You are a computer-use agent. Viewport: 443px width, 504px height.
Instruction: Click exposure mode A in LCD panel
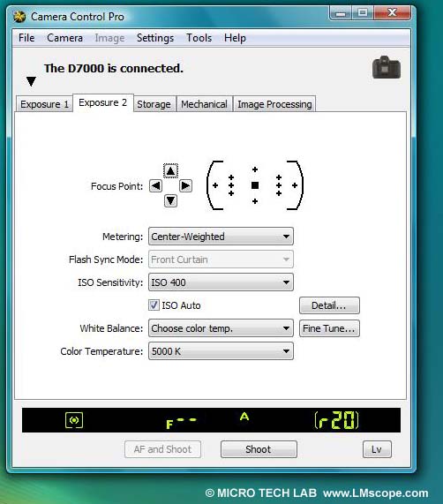(244, 417)
